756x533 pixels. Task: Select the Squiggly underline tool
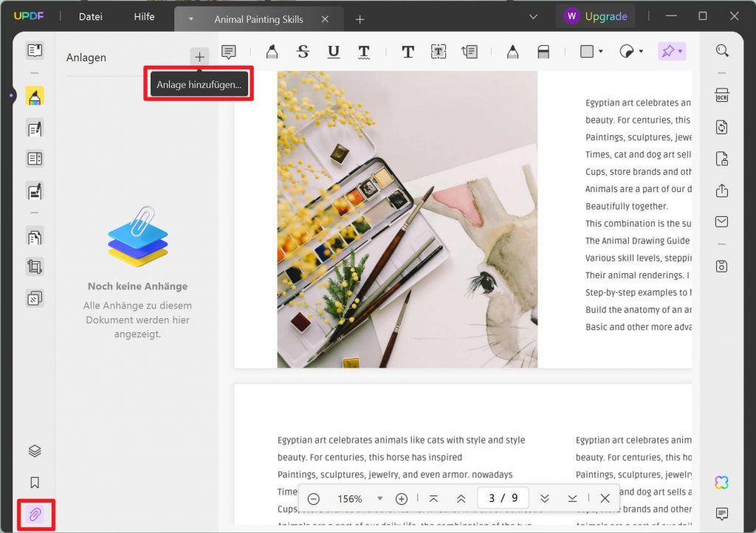tap(364, 51)
